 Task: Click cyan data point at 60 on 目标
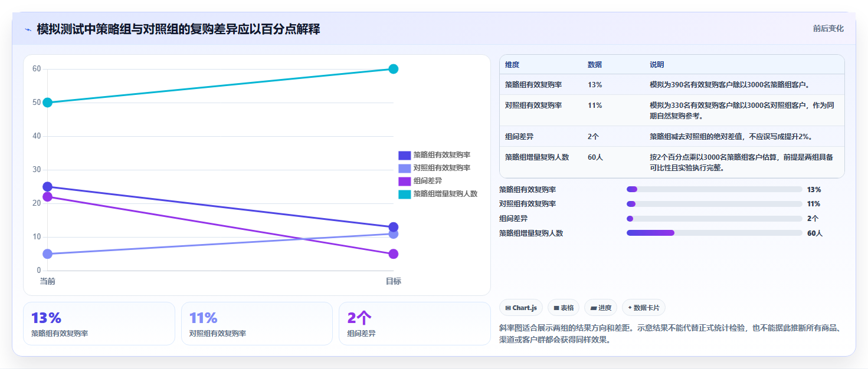[x=394, y=69]
